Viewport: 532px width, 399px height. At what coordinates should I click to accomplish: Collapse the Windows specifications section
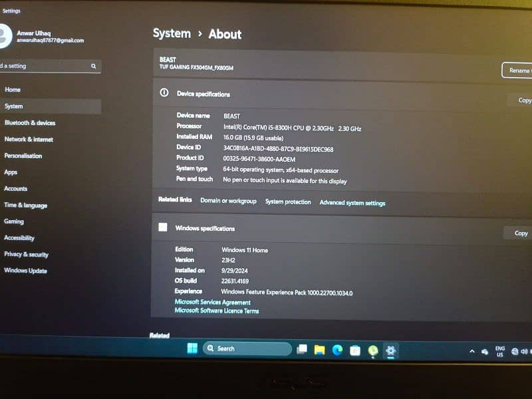[332, 228]
